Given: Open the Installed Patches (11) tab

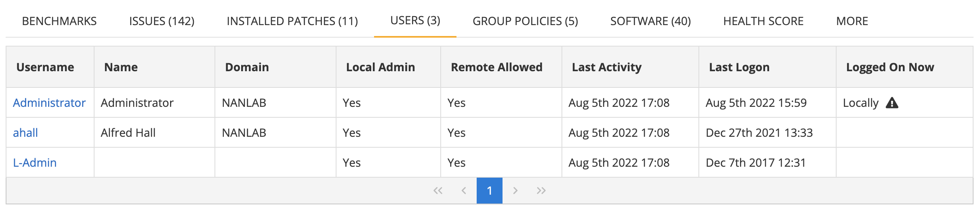Looking at the screenshot, I should [x=292, y=21].
